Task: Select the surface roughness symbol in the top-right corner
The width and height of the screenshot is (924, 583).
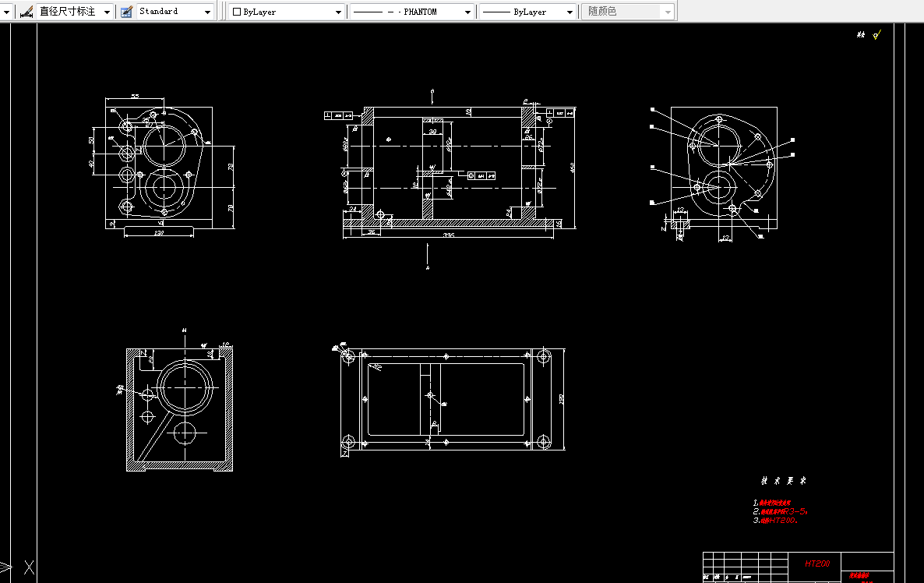Action: point(876,35)
